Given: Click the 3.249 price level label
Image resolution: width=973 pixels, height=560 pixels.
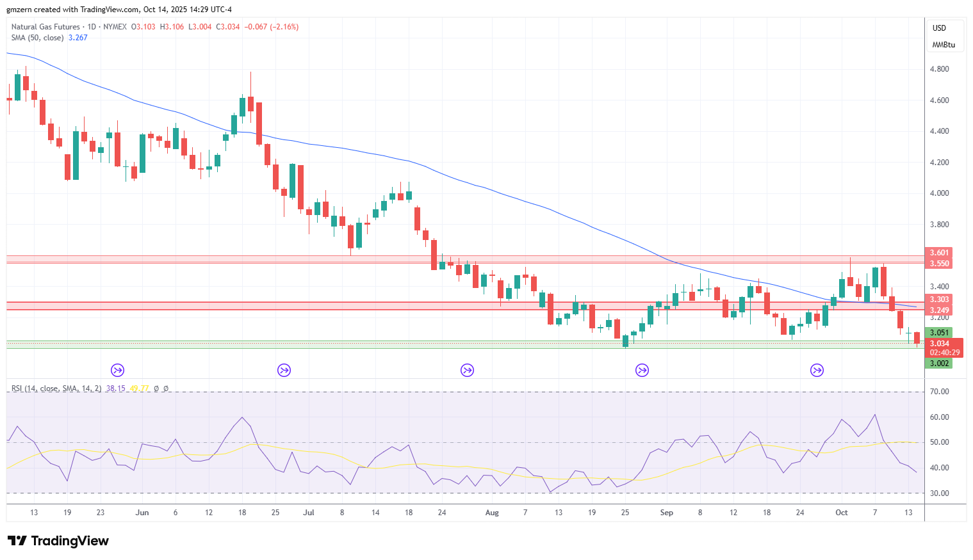Looking at the screenshot, I should coord(939,310).
